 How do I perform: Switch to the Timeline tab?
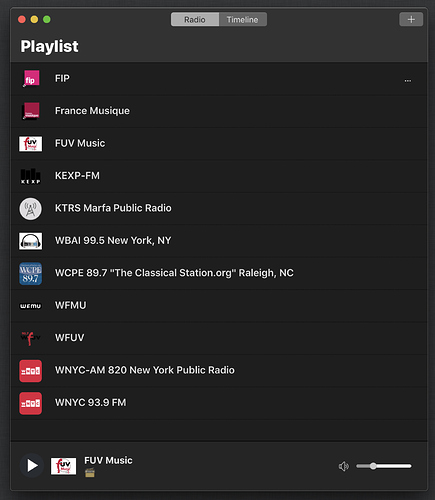point(243,19)
